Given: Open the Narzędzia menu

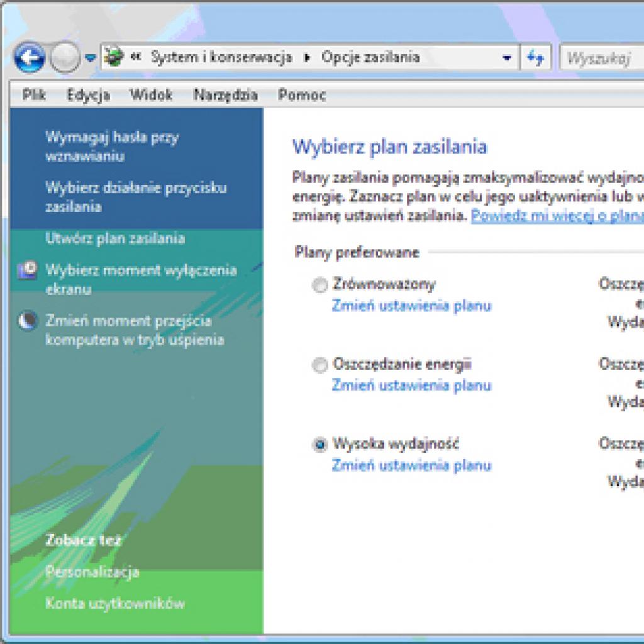Looking at the screenshot, I should pos(226,95).
